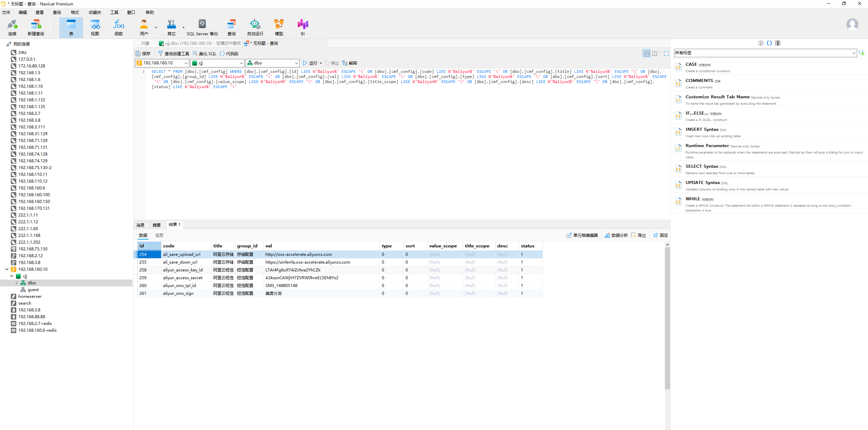Select the 24tz connection

coord(22,53)
